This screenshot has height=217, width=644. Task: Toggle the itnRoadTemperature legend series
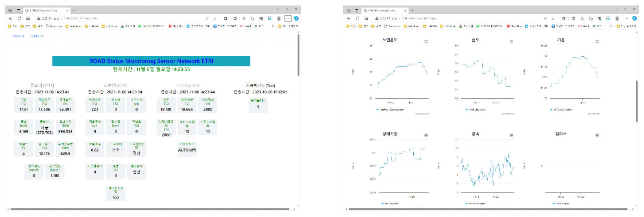(x=392, y=110)
